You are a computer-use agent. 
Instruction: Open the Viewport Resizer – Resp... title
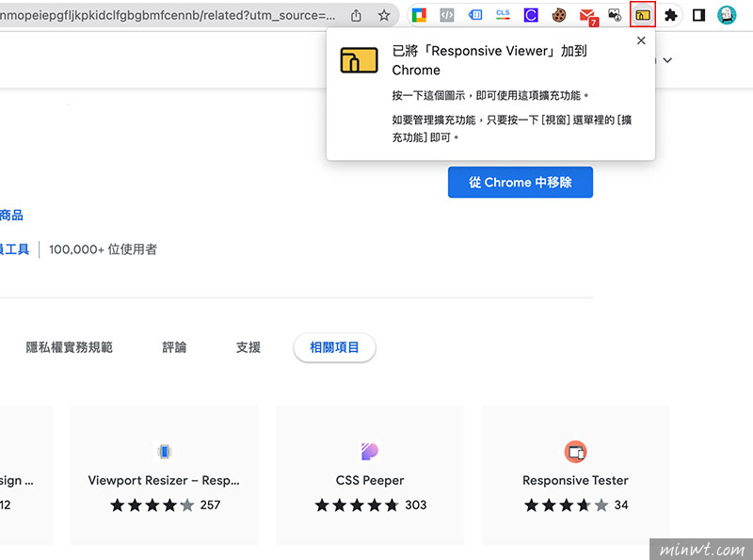coord(164,480)
